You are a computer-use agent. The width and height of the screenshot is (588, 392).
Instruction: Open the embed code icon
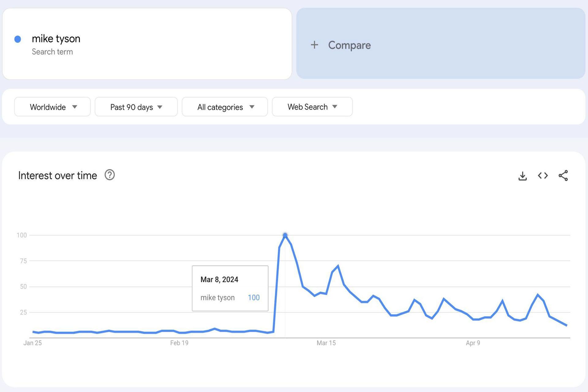[x=543, y=175]
